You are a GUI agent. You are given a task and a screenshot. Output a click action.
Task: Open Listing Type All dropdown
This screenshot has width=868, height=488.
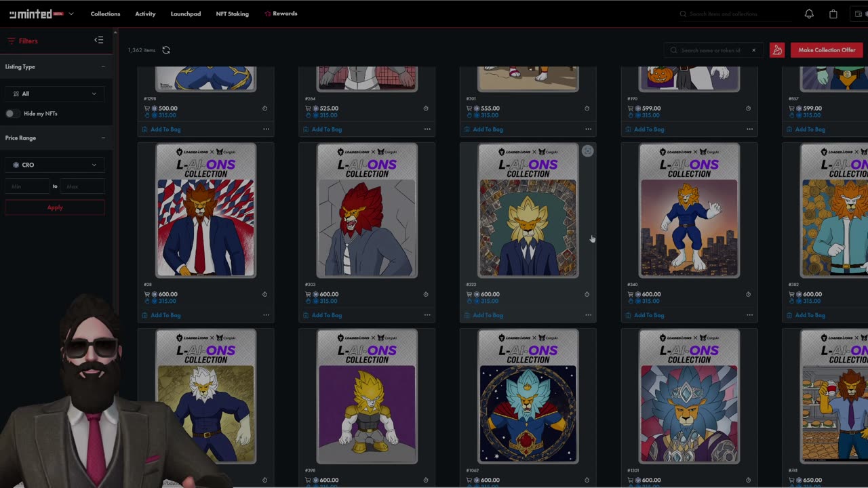tap(55, 94)
